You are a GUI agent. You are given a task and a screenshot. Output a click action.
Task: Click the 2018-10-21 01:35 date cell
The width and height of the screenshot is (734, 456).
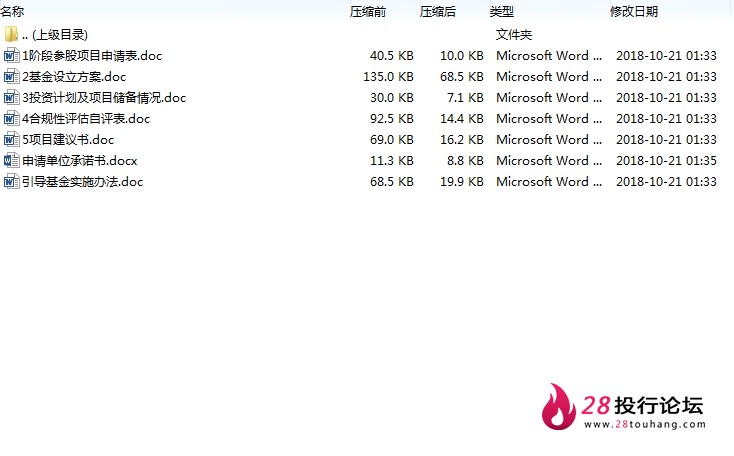click(x=666, y=161)
